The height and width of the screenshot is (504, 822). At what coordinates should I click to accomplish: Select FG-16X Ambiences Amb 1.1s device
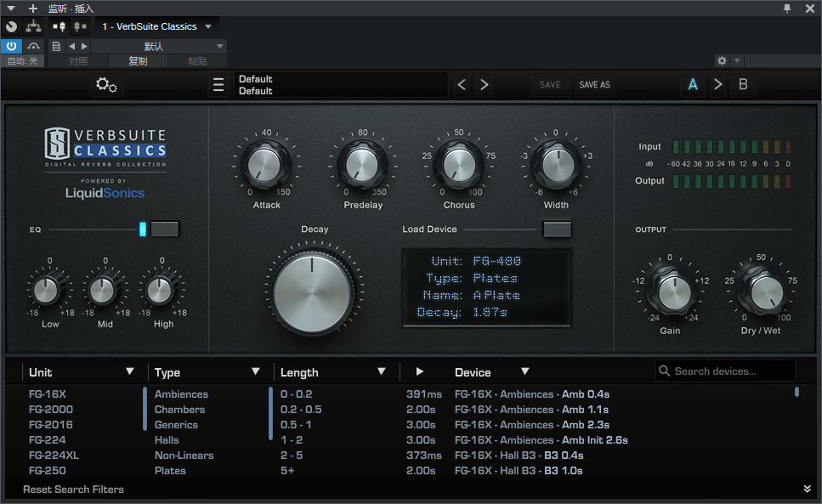coord(531,409)
